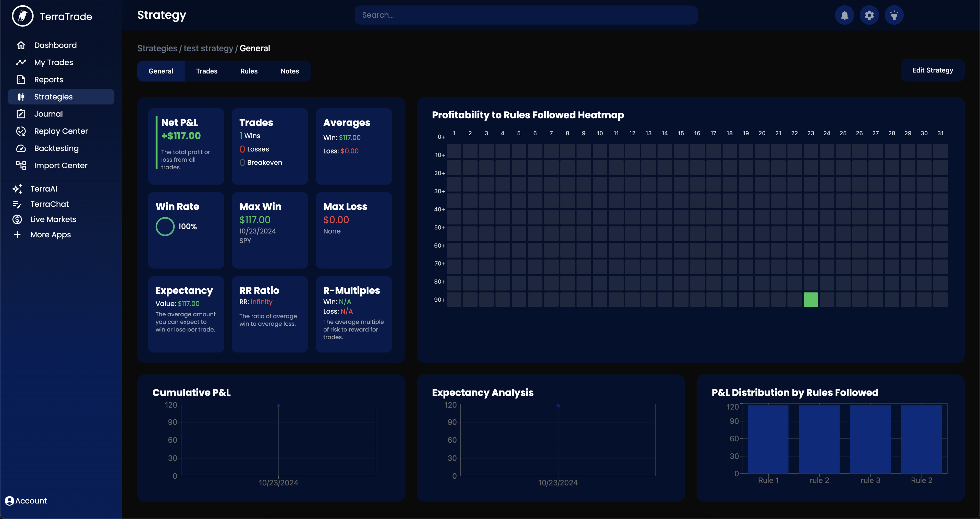Click the RR Infinity value
This screenshot has width=980, height=519.
[x=261, y=302]
